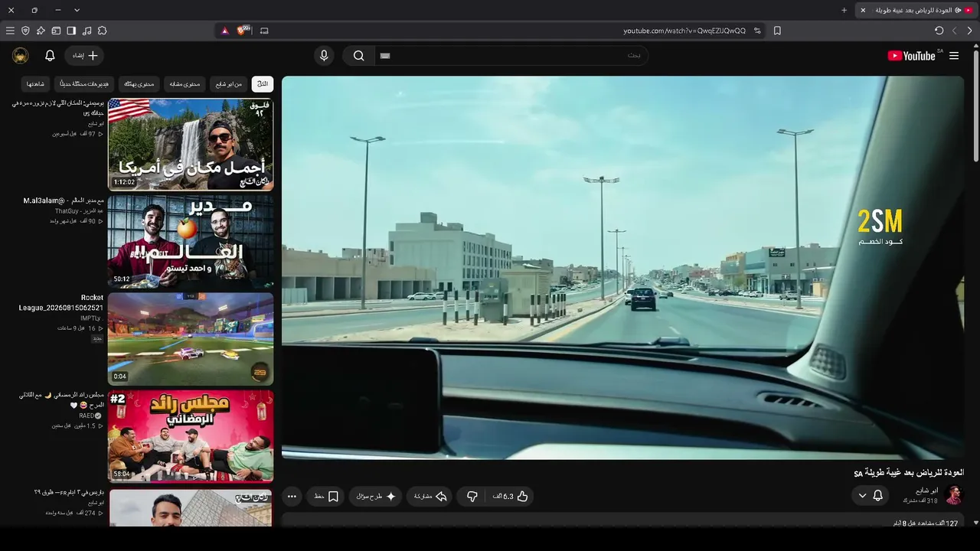Open the 'مجلس رائد الرمضاني' video thumbnail
980x551 pixels.
pyautogui.click(x=191, y=436)
